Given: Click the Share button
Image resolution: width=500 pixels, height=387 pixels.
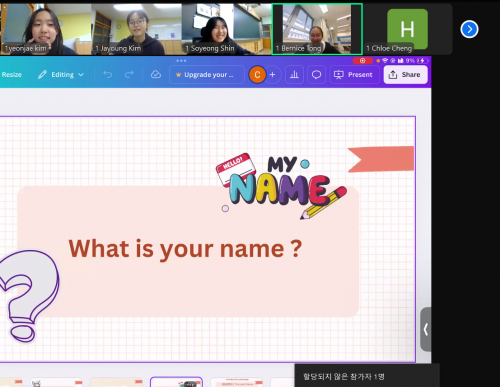Looking at the screenshot, I should pyautogui.click(x=405, y=75).
